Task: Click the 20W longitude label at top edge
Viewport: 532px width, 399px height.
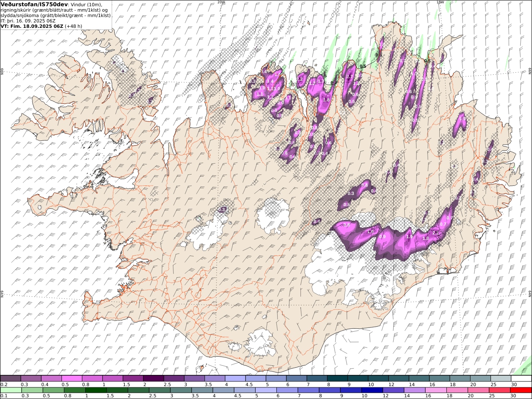Action: tap(221, 2)
